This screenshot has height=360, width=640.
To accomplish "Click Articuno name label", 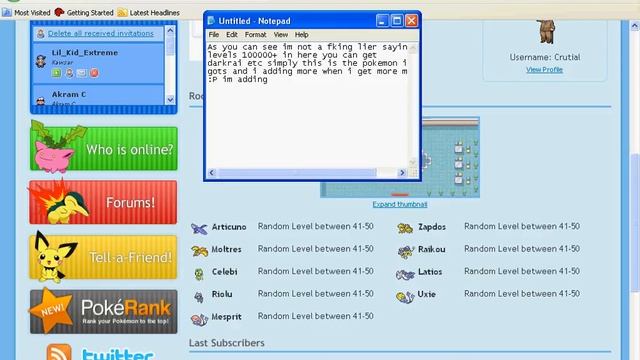I will click(229, 227).
